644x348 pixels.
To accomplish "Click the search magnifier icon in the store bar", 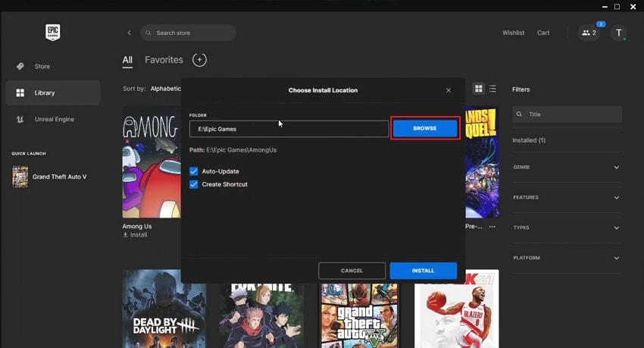I will point(148,33).
